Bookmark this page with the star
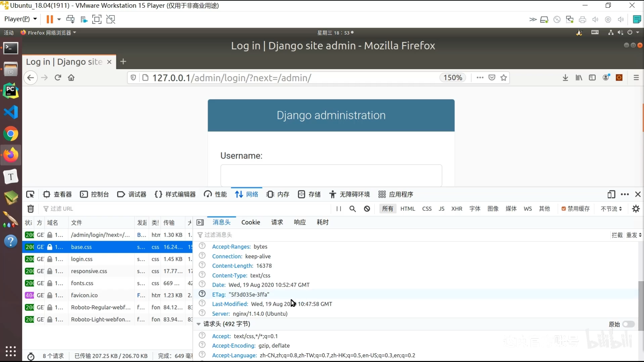The width and height of the screenshot is (644, 362). [x=503, y=78]
